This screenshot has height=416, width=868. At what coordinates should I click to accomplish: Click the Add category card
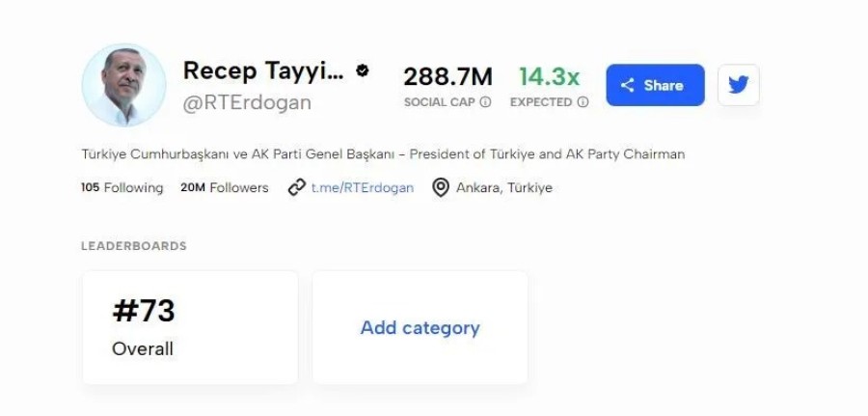420,328
